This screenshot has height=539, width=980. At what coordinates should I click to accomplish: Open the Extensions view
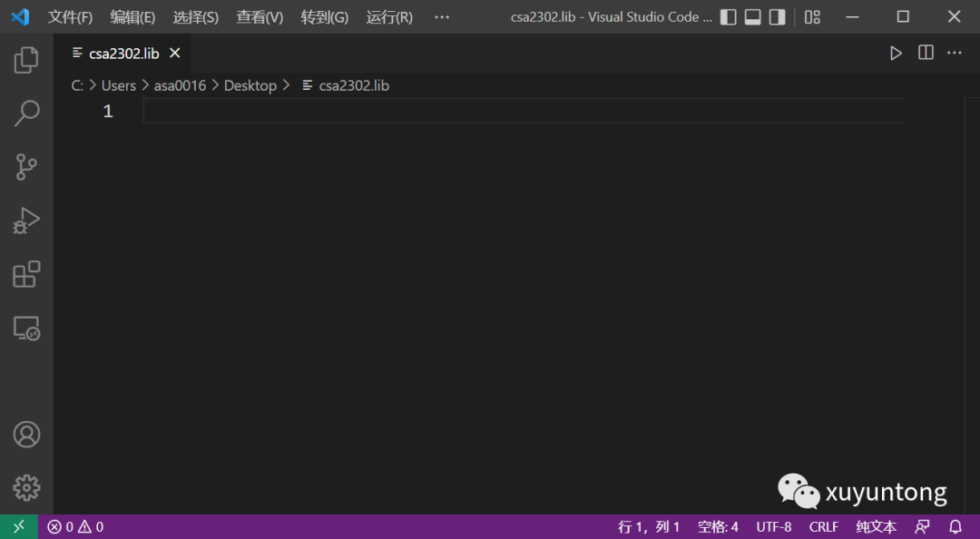coord(26,275)
